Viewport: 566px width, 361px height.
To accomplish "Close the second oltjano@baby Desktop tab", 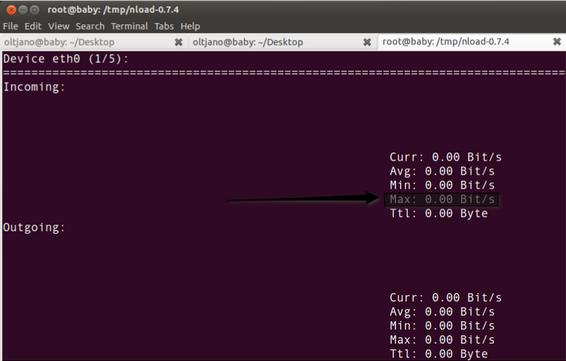I will click(367, 42).
